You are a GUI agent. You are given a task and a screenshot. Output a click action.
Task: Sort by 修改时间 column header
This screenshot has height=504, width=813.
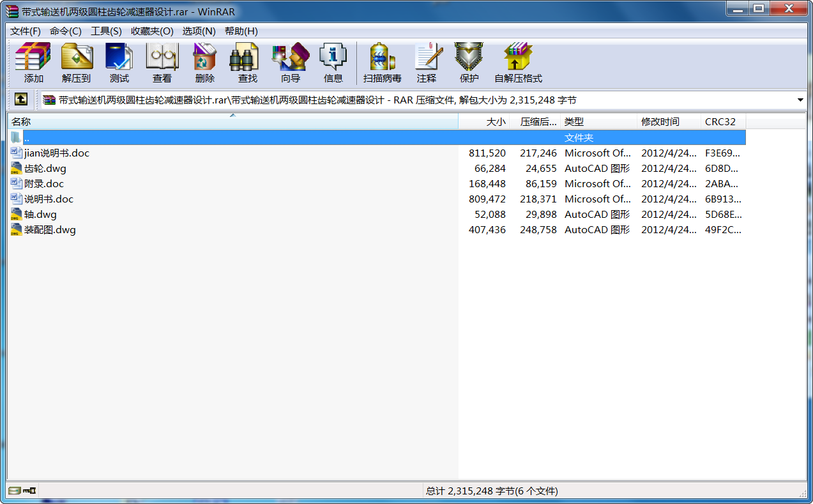click(x=660, y=122)
